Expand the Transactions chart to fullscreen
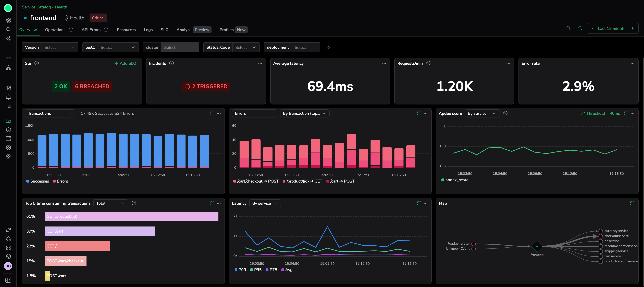 212,113
